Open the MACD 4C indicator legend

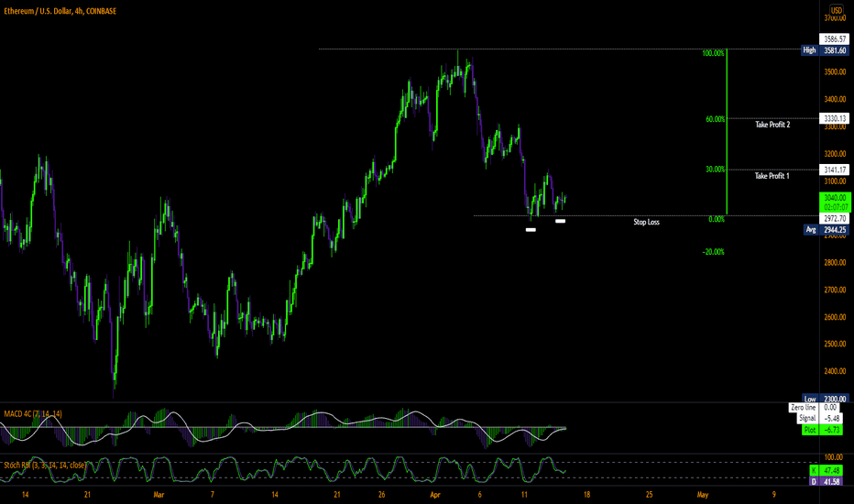(x=33, y=414)
